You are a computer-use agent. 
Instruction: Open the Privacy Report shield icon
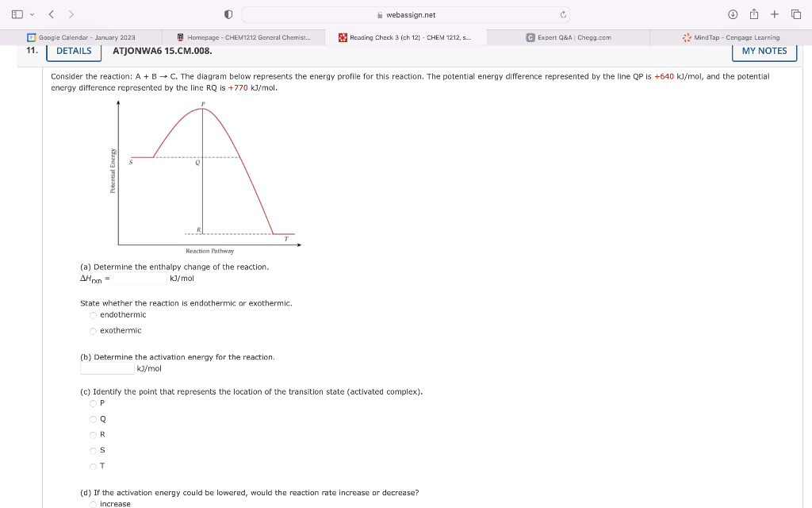pyautogui.click(x=228, y=13)
